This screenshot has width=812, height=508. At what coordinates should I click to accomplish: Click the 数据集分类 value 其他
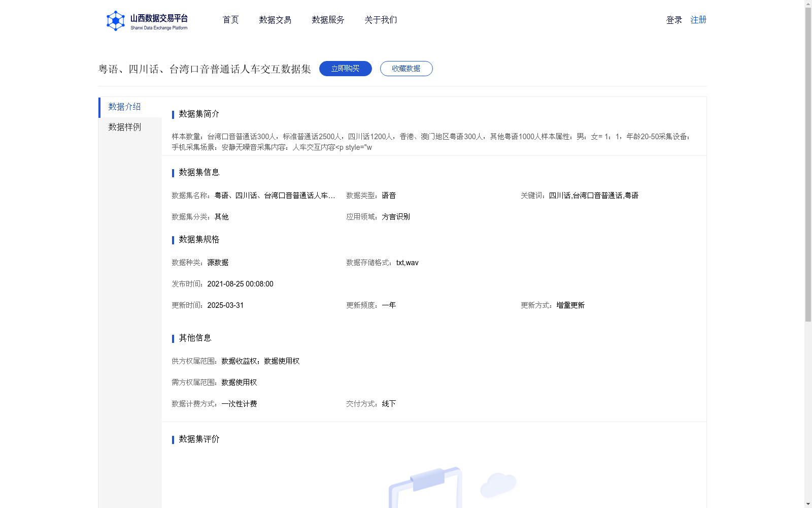point(221,217)
